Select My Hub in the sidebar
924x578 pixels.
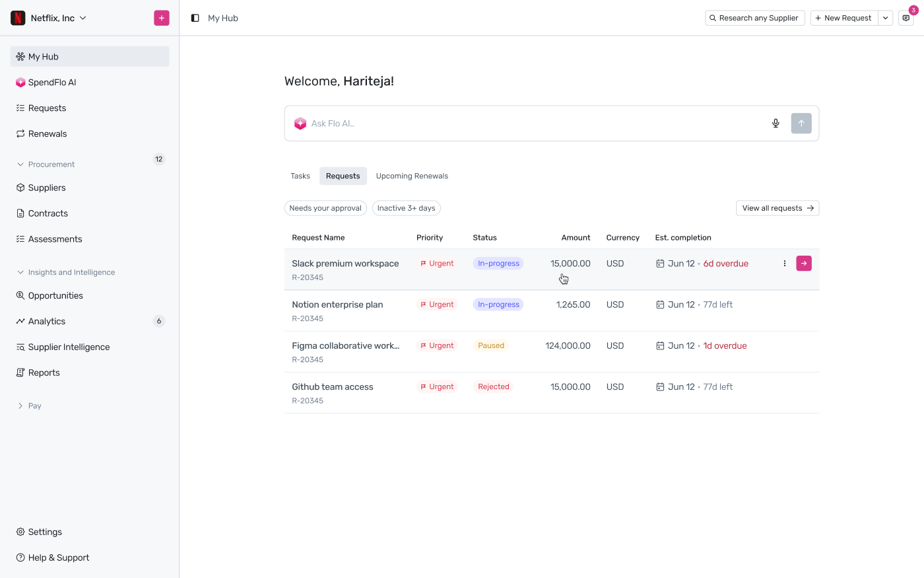90,56
